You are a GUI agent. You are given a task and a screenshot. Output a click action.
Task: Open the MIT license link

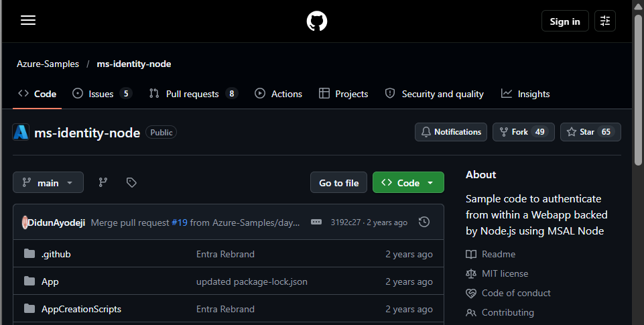497,273
